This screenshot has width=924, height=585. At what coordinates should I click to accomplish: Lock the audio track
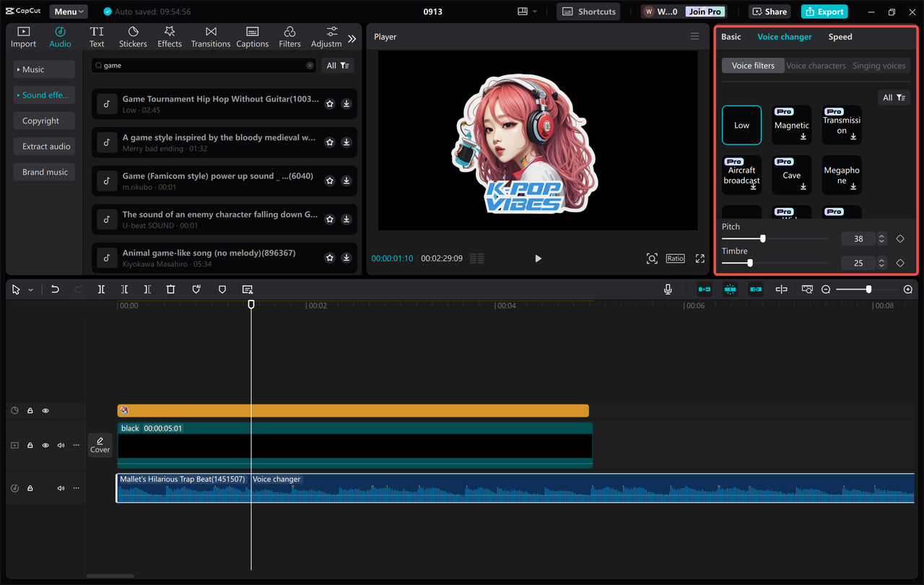pyautogui.click(x=30, y=487)
